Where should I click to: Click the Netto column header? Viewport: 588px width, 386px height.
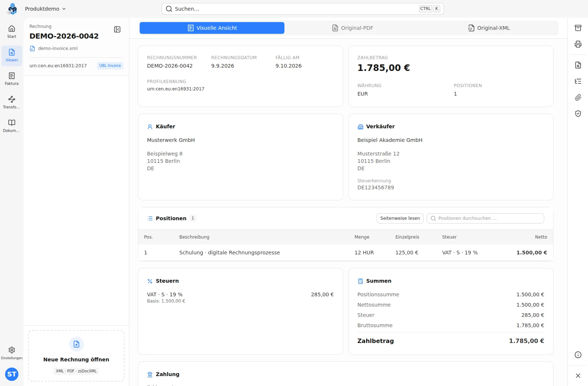(541, 237)
